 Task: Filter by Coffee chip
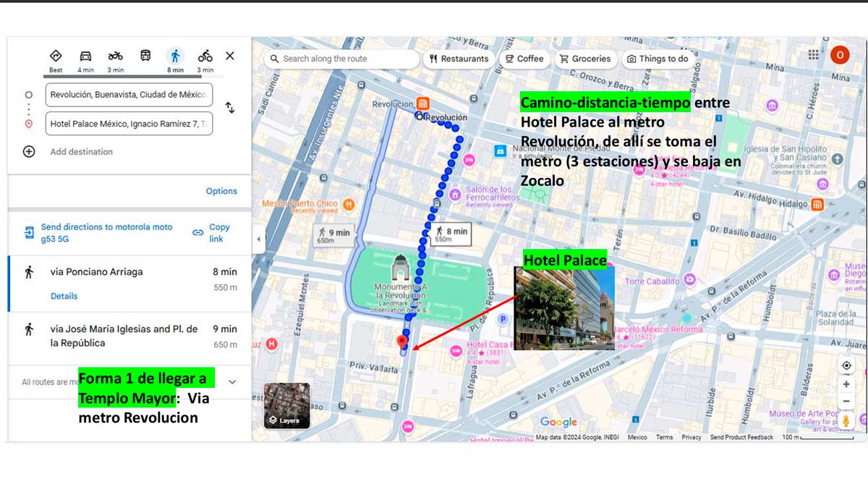(x=524, y=59)
